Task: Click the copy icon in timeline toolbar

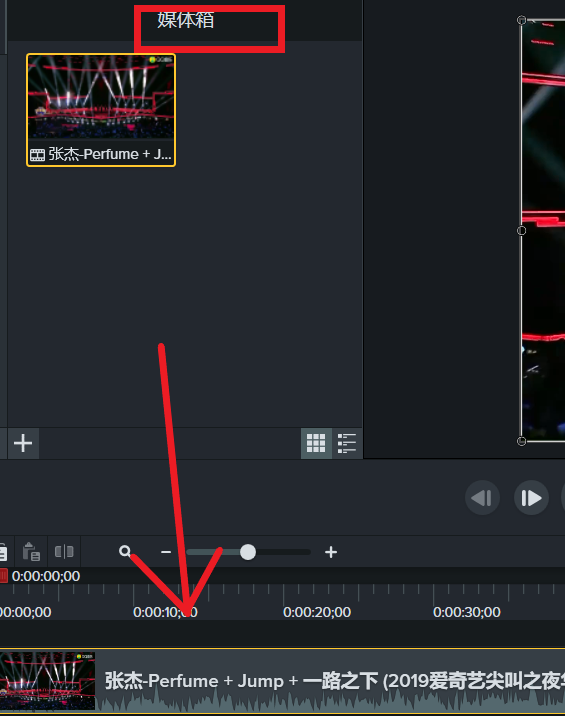Action: [x=2, y=552]
